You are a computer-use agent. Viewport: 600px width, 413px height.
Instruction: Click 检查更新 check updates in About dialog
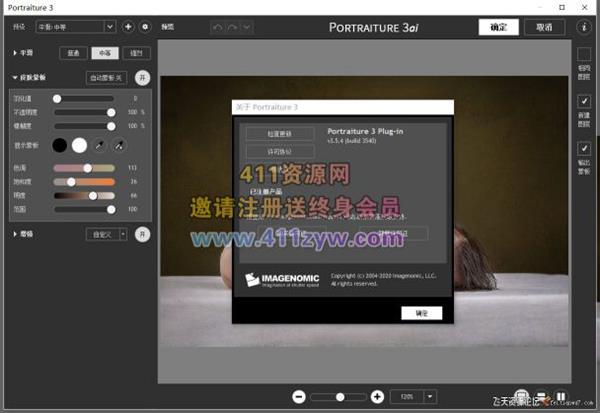coord(280,134)
